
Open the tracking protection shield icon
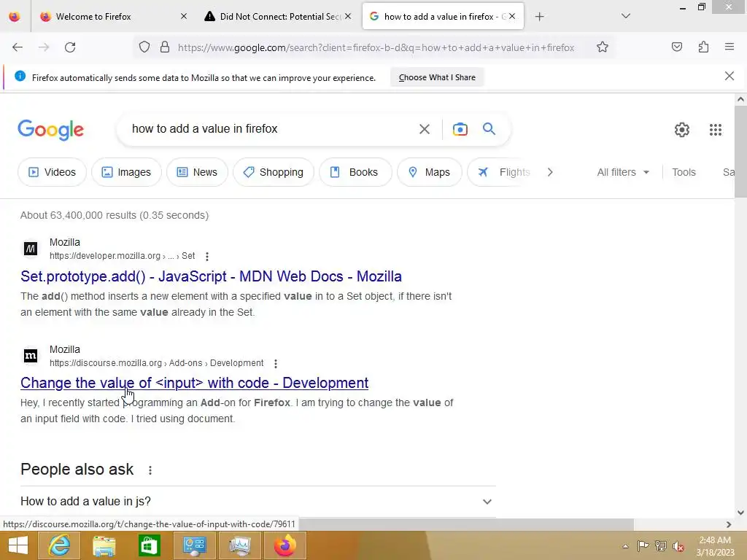pyautogui.click(x=144, y=47)
